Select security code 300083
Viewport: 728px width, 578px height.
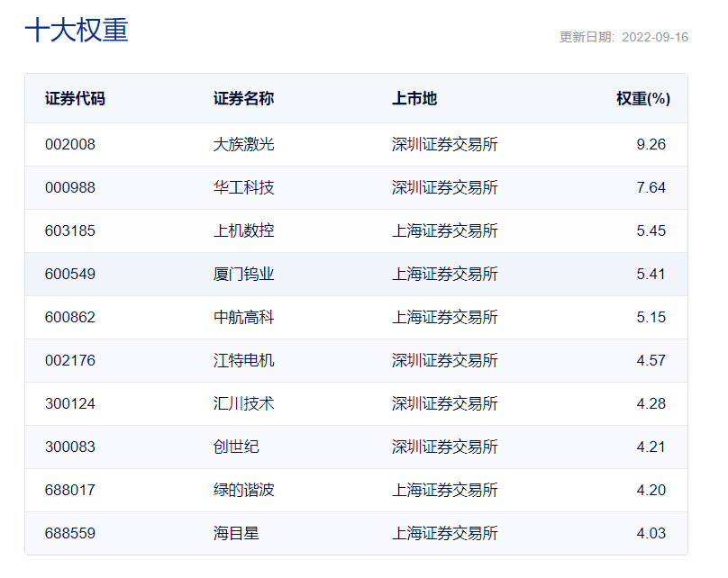pyautogui.click(x=70, y=447)
